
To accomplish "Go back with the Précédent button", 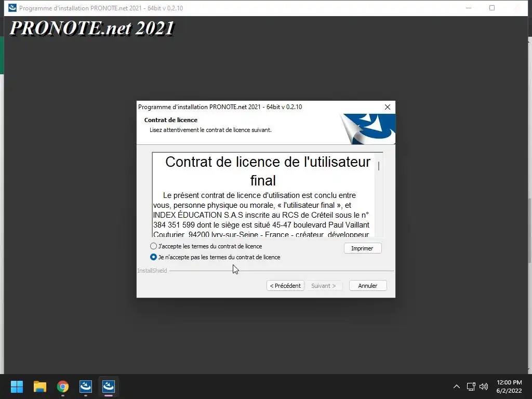I will click(285, 286).
